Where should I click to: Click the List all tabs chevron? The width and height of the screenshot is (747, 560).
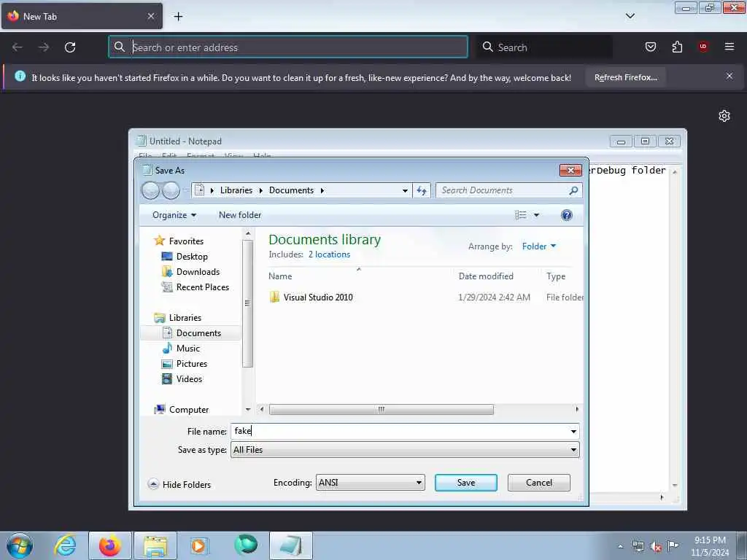pos(630,16)
